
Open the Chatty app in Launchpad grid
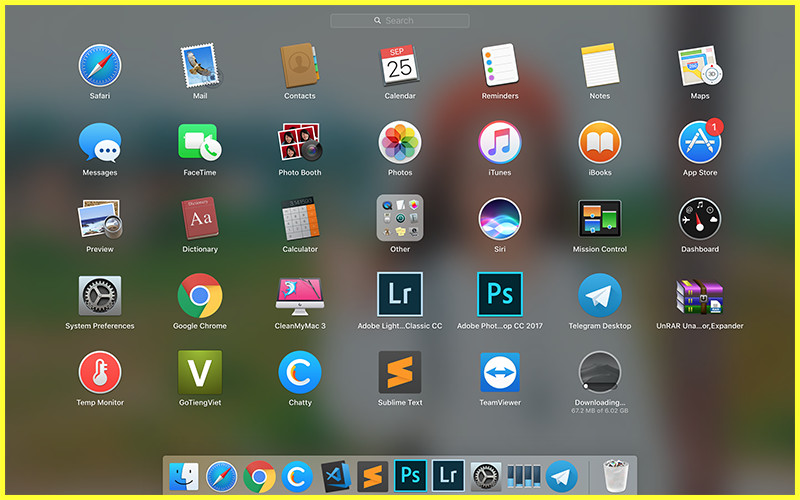[x=299, y=372]
